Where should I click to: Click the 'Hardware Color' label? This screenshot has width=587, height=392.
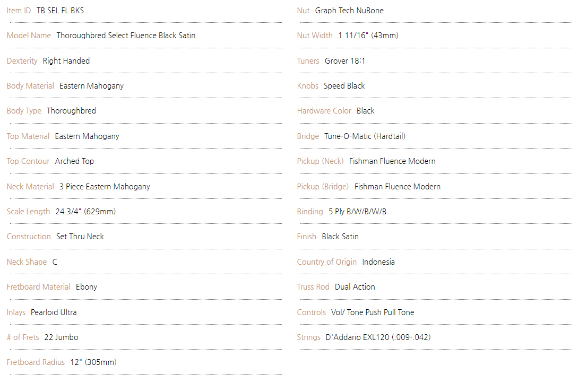point(324,111)
